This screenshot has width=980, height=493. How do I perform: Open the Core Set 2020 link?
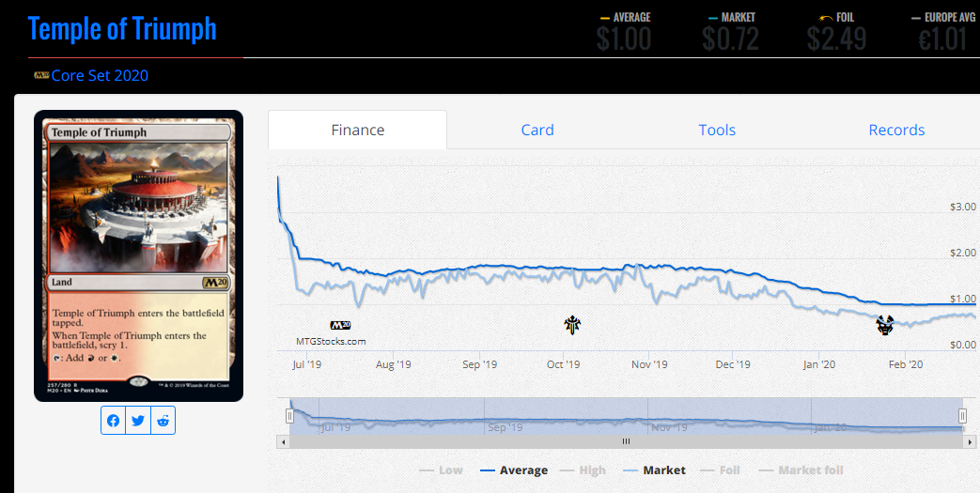[x=100, y=76]
